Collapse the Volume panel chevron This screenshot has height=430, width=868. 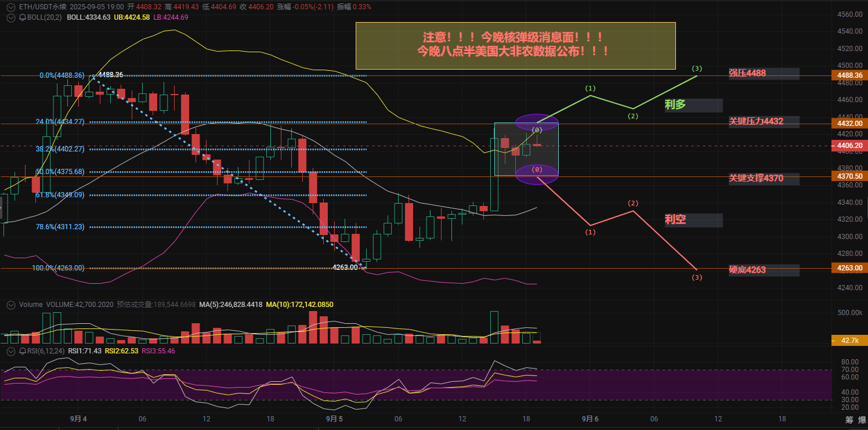pos(12,305)
